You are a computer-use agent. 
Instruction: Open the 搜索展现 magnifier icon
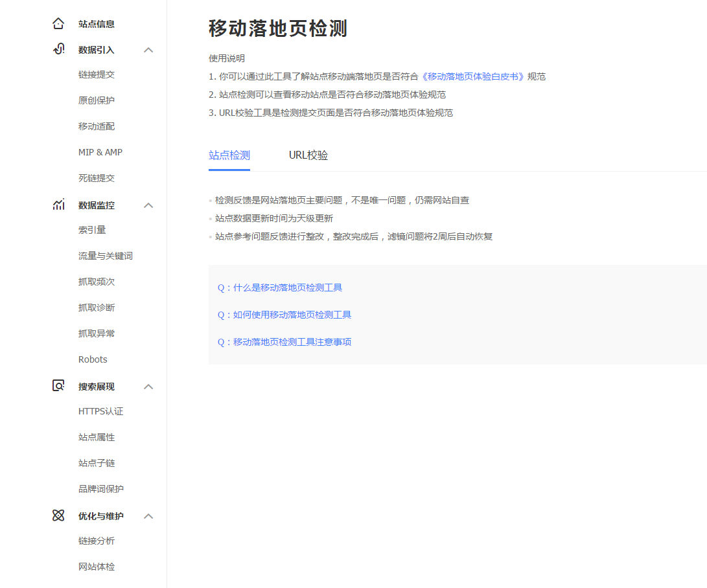click(58, 385)
